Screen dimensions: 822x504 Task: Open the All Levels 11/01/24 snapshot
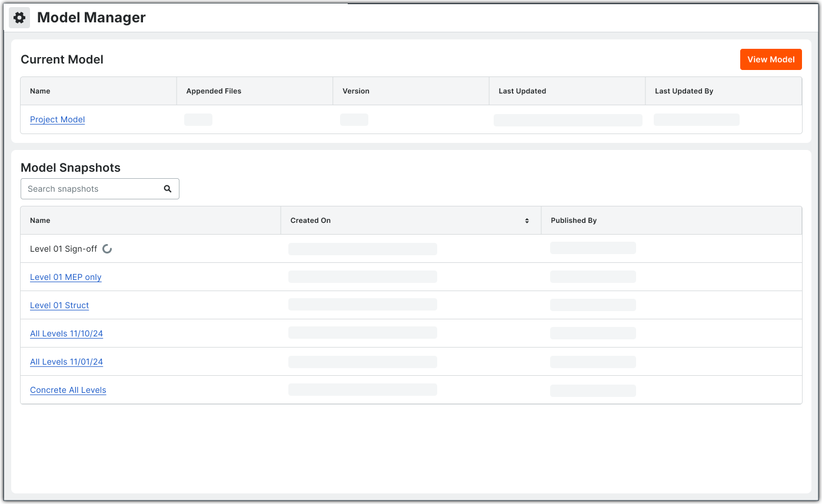[66, 362]
